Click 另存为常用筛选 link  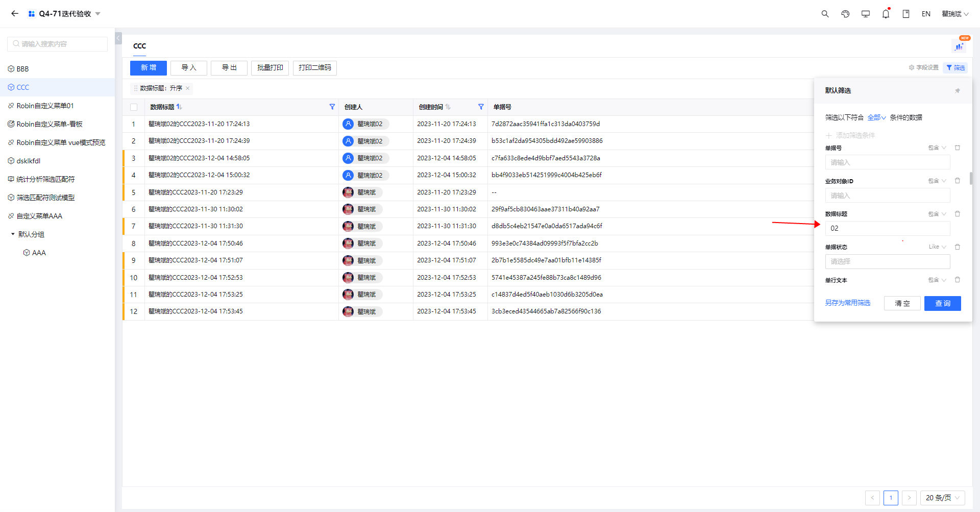[848, 303]
